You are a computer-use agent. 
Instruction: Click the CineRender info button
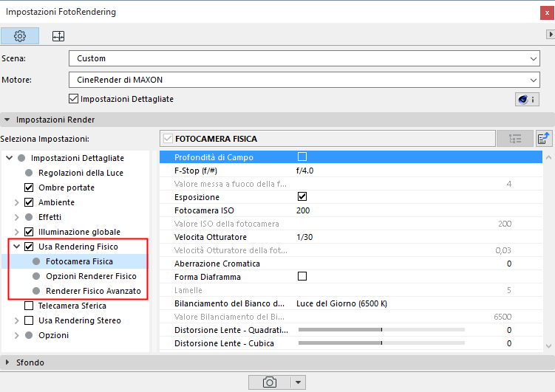coord(527,100)
